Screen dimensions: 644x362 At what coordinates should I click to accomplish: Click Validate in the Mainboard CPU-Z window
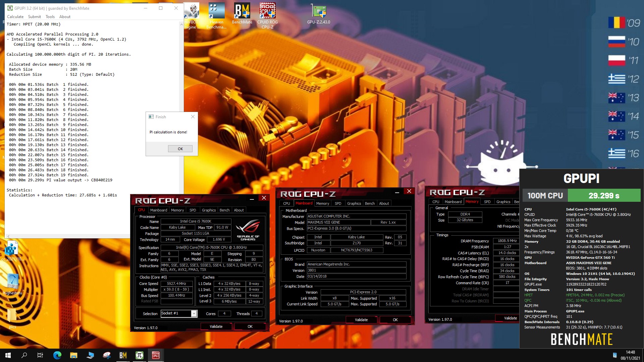click(x=361, y=320)
